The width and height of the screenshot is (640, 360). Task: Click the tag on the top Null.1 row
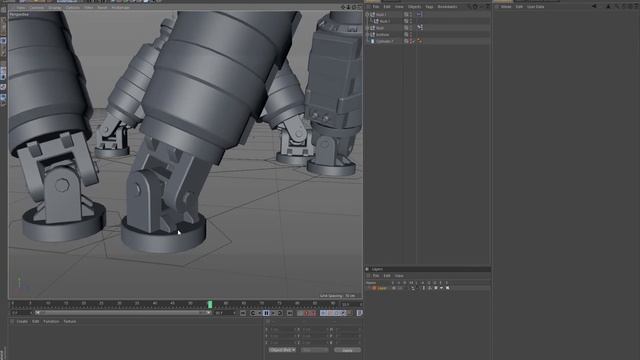pos(419,14)
